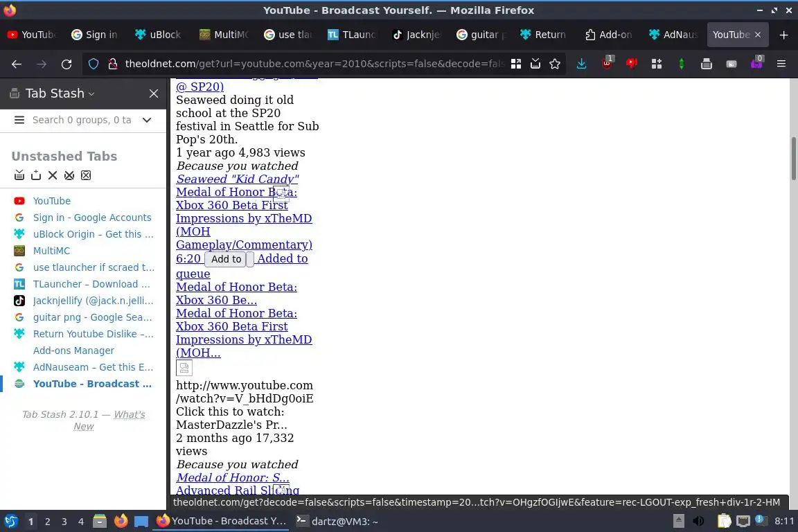Select AdNauseam in the sidebar tab list
Screen dimensions: 798x532
point(93,367)
